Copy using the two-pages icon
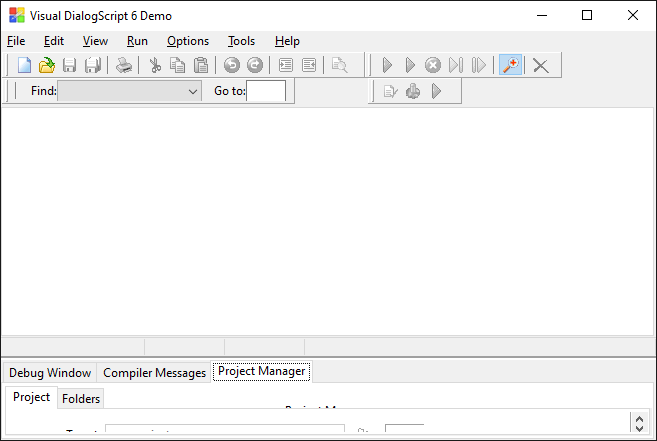 pos(178,65)
